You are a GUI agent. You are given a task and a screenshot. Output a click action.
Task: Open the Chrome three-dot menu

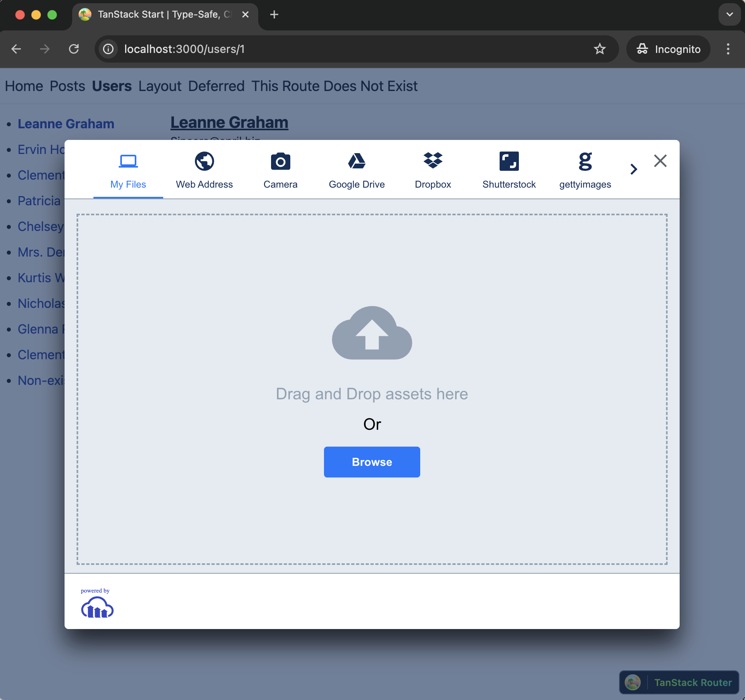point(728,49)
